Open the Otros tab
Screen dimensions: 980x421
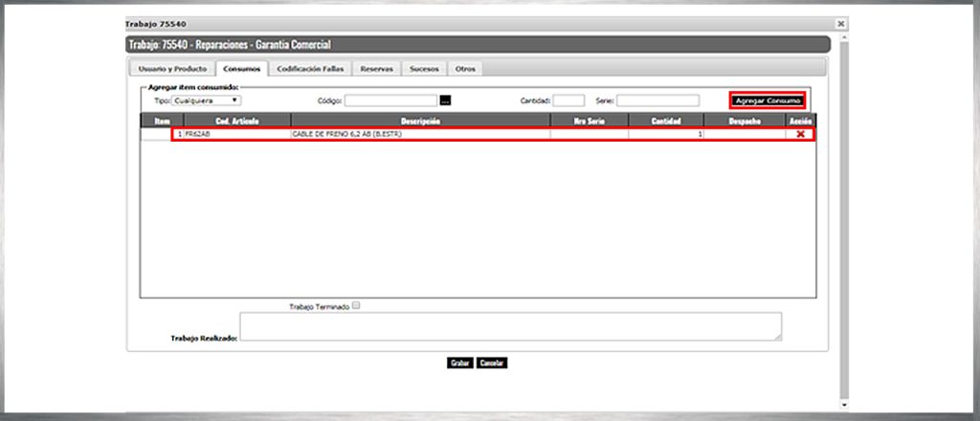[465, 69]
